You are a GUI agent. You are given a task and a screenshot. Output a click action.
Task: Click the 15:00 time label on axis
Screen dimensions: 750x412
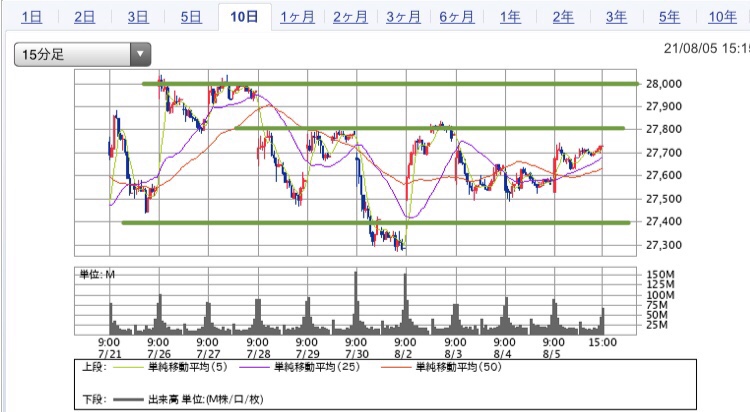(603, 343)
